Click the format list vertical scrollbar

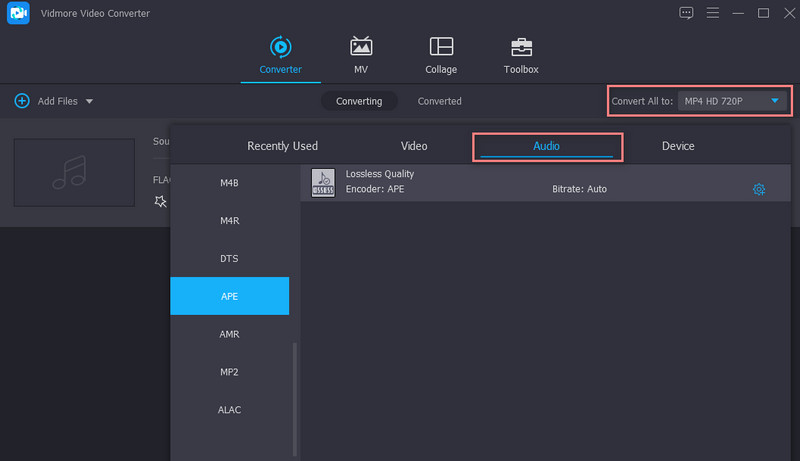pyautogui.click(x=294, y=400)
